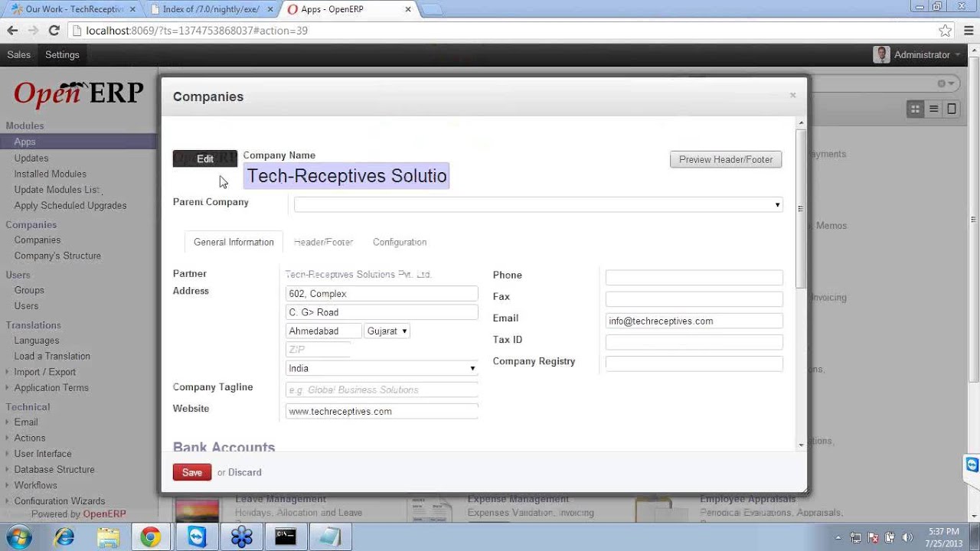Open Languages under Translations
Viewport: 980px width, 551px height.
click(x=37, y=340)
